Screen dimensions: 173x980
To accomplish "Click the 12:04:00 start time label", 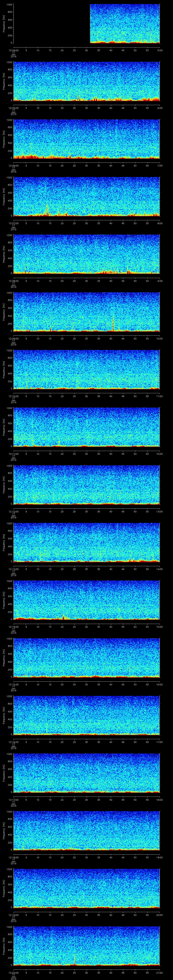I will click(x=14, y=50).
